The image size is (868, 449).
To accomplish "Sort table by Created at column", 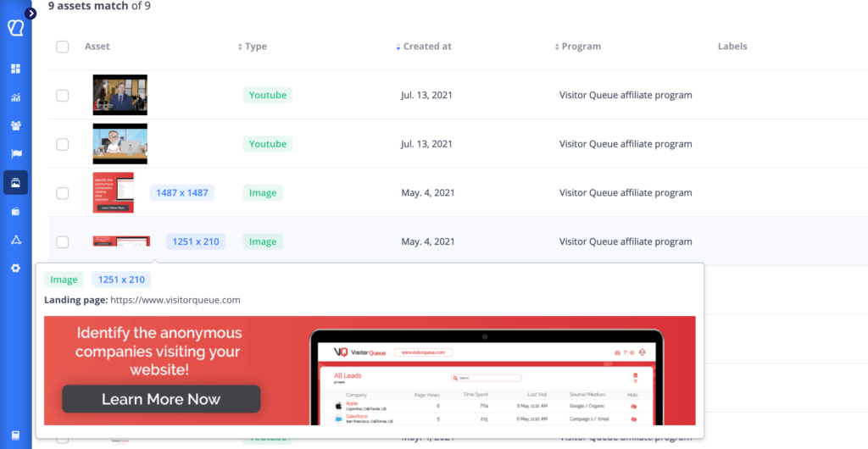I will [x=424, y=47].
